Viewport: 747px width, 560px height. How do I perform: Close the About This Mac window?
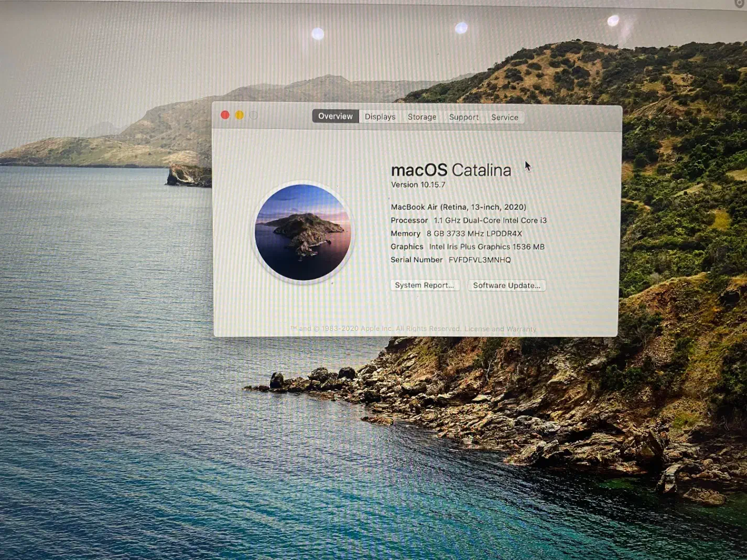click(x=225, y=115)
